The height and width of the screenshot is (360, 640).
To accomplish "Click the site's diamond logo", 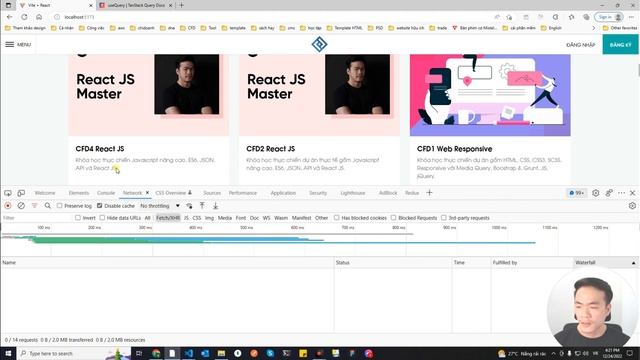I will click(319, 44).
